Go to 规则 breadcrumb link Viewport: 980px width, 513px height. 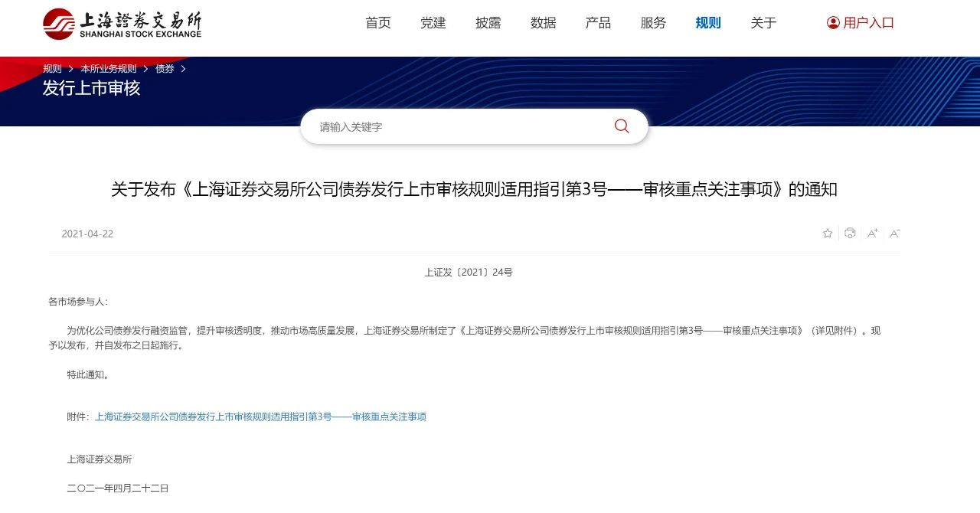pyautogui.click(x=52, y=69)
